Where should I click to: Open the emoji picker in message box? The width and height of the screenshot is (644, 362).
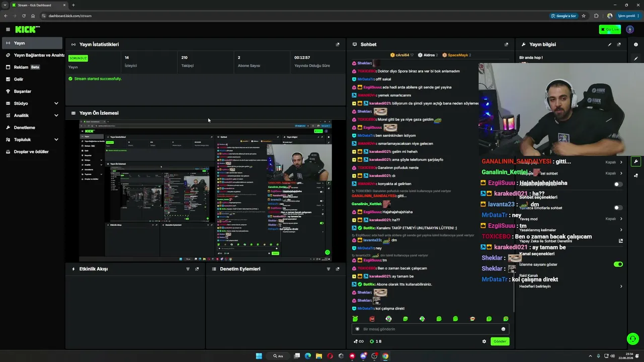pos(503,329)
